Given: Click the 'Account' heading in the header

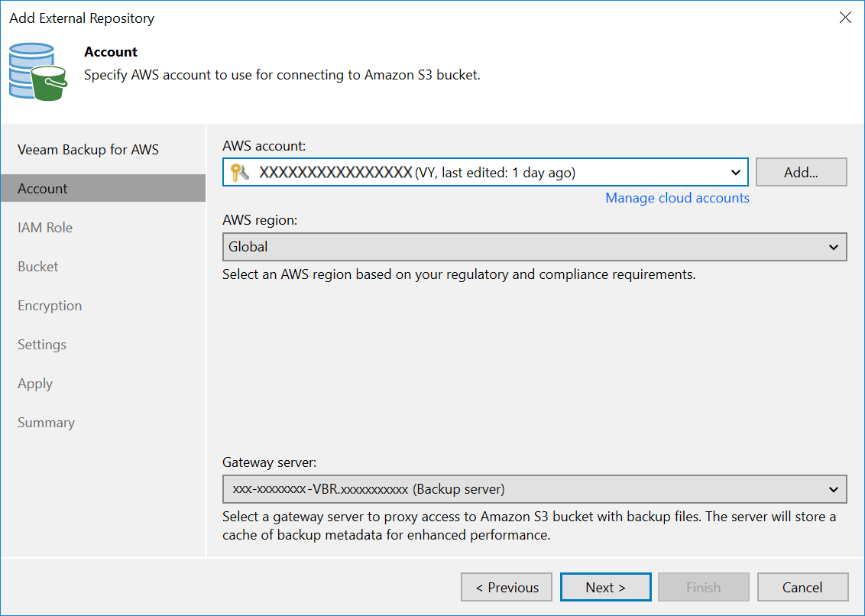Looking at the screenshot, I should click(111, 52).
